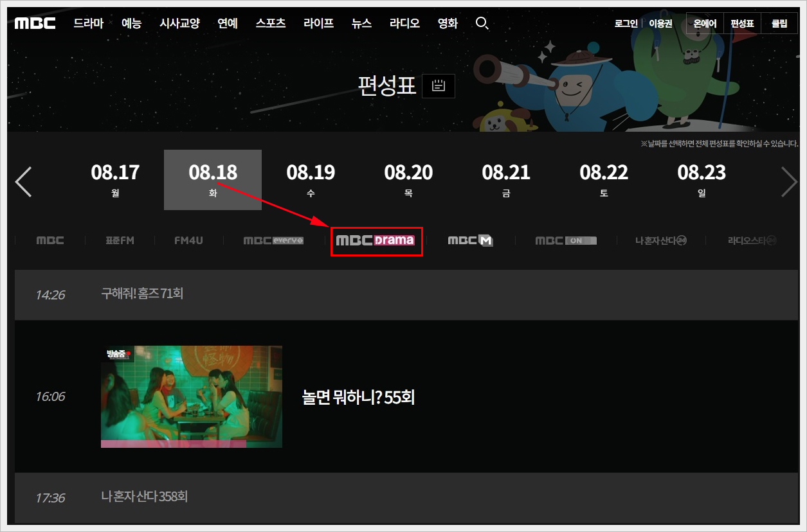
Task: Select the MBC ON channel
Action: pyautogui.click(x=566, y=240)
